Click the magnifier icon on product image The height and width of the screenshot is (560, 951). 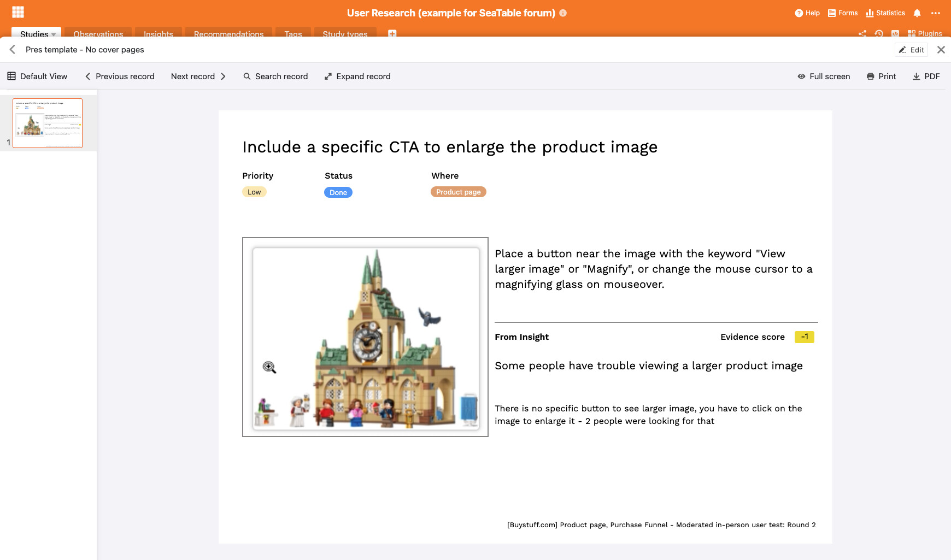coord(269,368)
